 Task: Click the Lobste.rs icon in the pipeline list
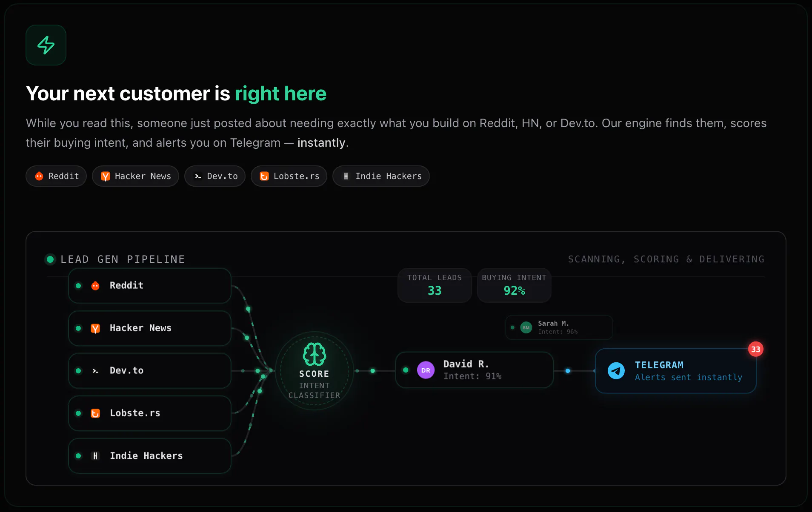coord(95,413)
